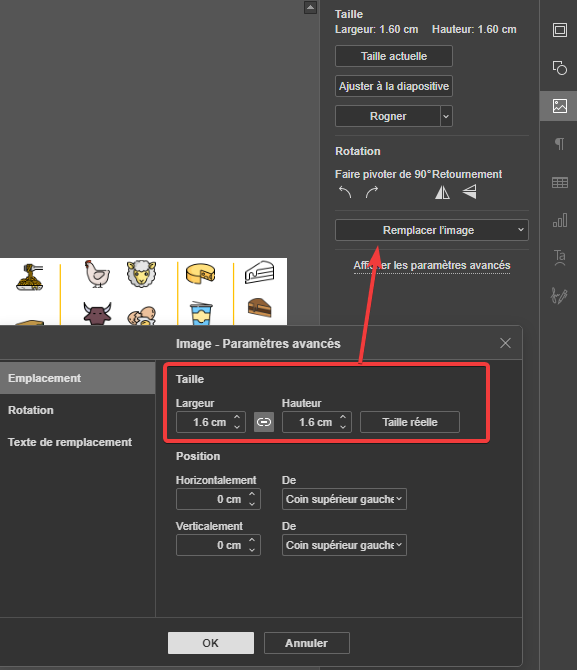Rotate image 90° counterclockwise
This screenshot has height=670, width=577.
click(x=345, y=192)
